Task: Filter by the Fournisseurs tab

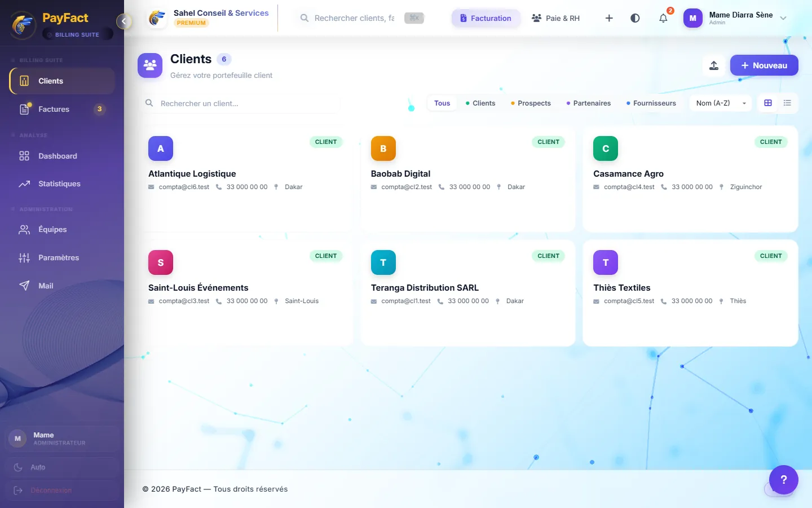Action: tap(651, 103)
